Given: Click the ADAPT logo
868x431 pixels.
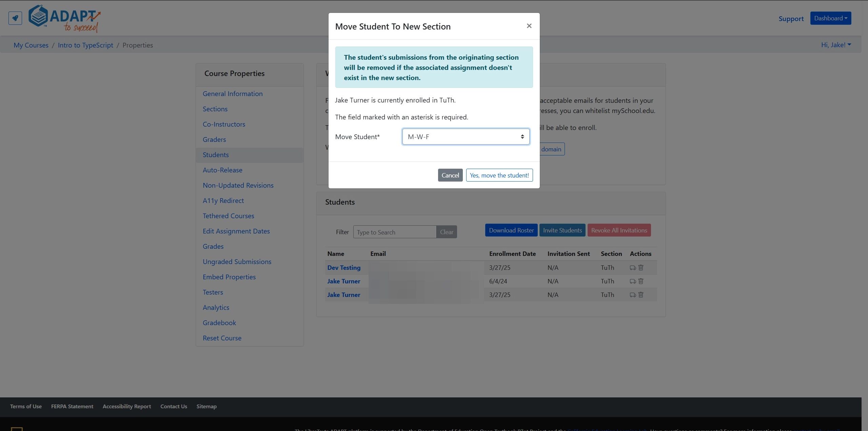Looking at the screenshot, I should pyautogui.click(x=64, y=19).
